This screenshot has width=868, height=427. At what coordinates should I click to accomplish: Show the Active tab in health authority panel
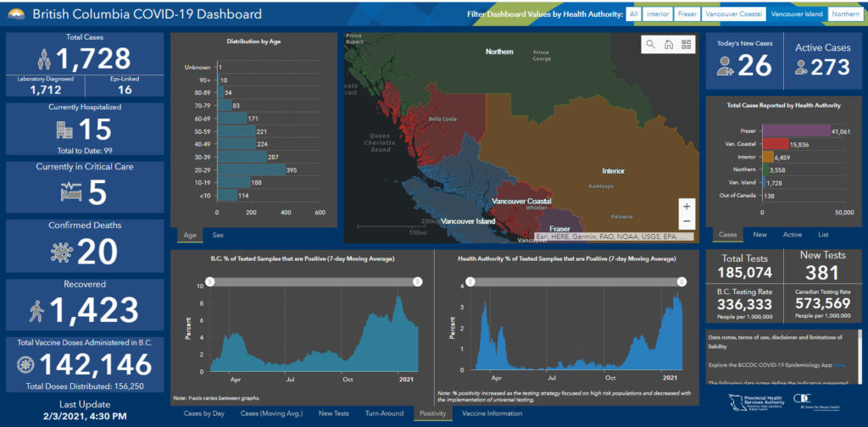[792, 235]
